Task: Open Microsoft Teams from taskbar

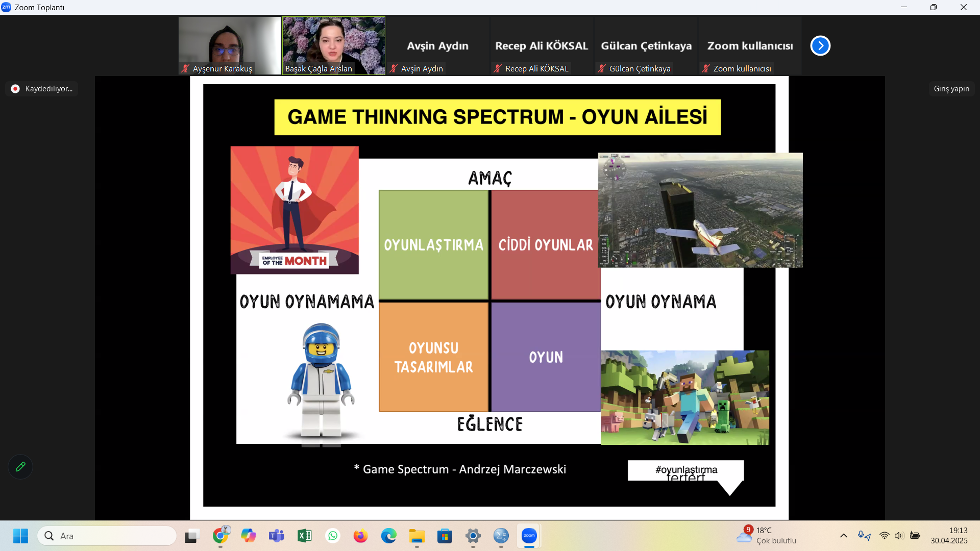Action: point(277,536)
